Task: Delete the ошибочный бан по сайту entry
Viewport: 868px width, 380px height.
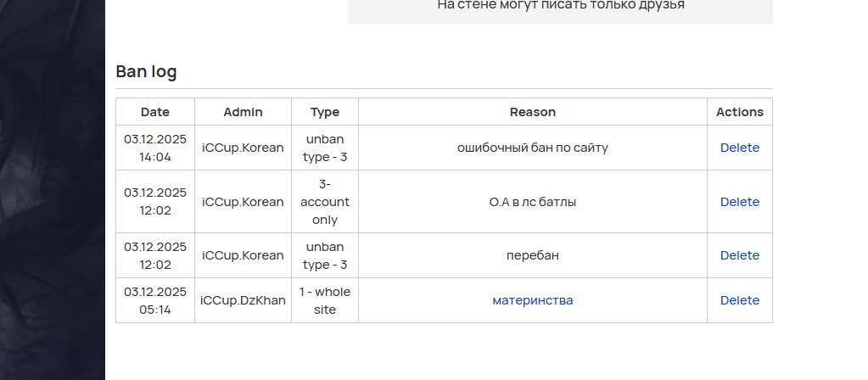Action: tap(739, 148)
